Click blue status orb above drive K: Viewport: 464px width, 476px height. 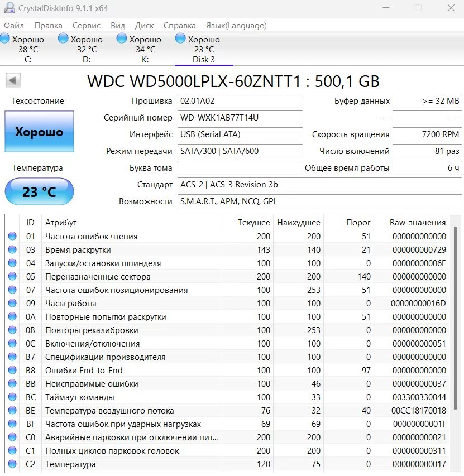pyautogui.click(x=122, y=39)
